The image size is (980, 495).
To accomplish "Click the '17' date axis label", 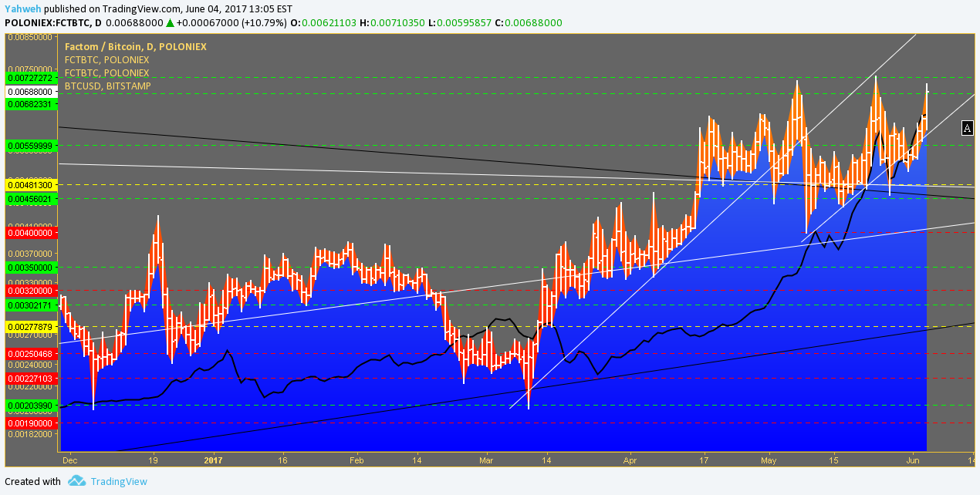I will point(704,460).
